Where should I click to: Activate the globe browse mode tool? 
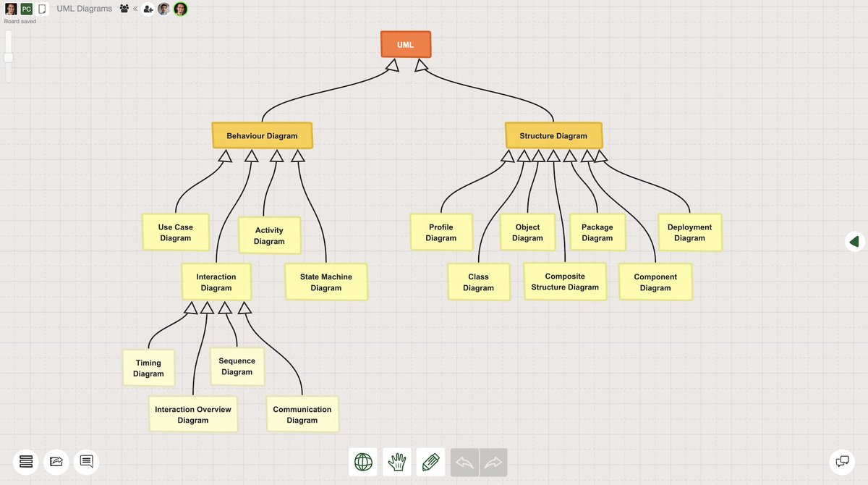tap(362, 462)
